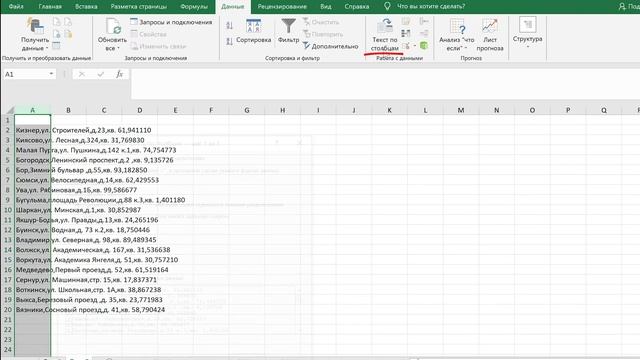Click the Данные tab

(x=233, y=7)
